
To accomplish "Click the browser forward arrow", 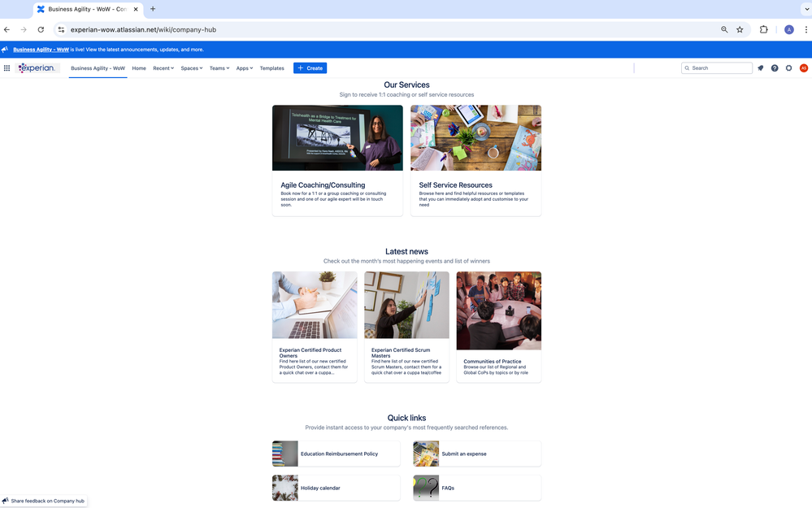I will pos(24,29).
